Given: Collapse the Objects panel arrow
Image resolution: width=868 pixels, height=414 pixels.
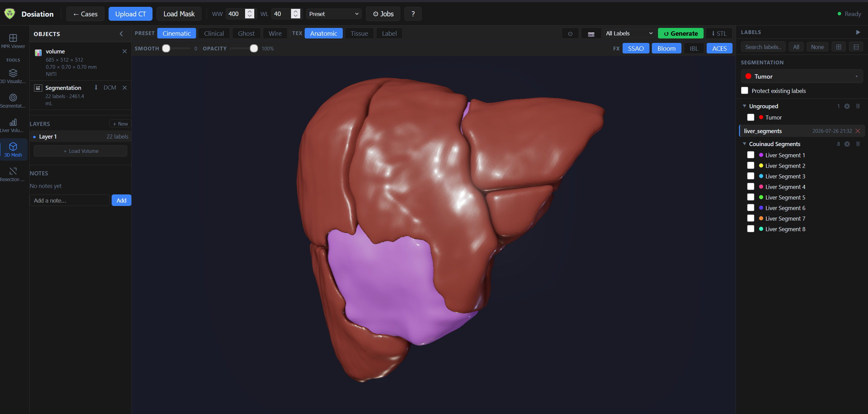Looking at the screenshot, I should point(121,34).
